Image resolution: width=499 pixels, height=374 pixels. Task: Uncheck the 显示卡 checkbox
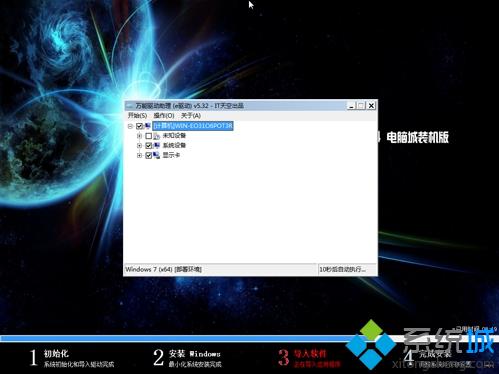coord(149,155)
